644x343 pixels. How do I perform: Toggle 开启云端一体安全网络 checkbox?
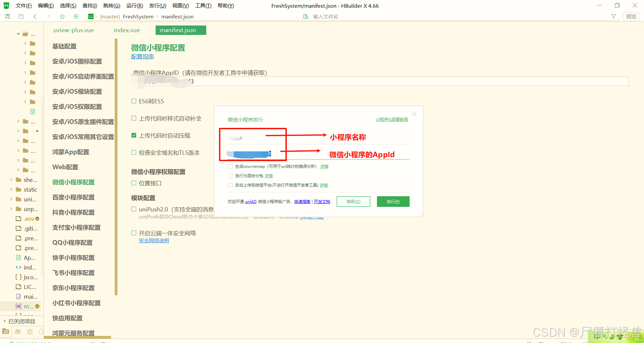pos(134,233)
